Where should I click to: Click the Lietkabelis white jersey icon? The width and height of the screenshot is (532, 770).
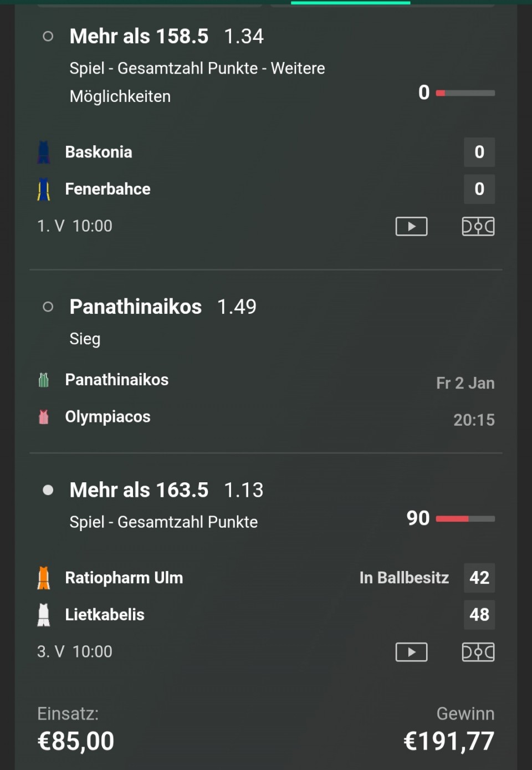click(x=44, y=615)
